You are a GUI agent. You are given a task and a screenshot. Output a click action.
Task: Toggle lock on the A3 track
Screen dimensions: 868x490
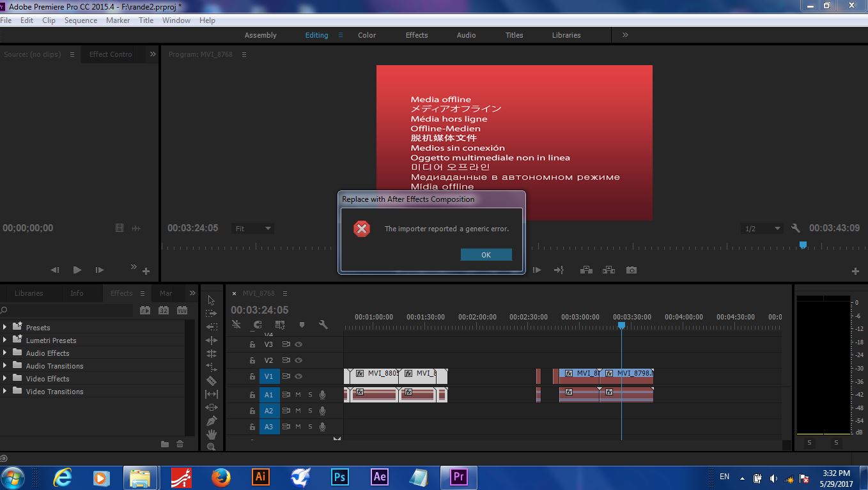[252, 427]
